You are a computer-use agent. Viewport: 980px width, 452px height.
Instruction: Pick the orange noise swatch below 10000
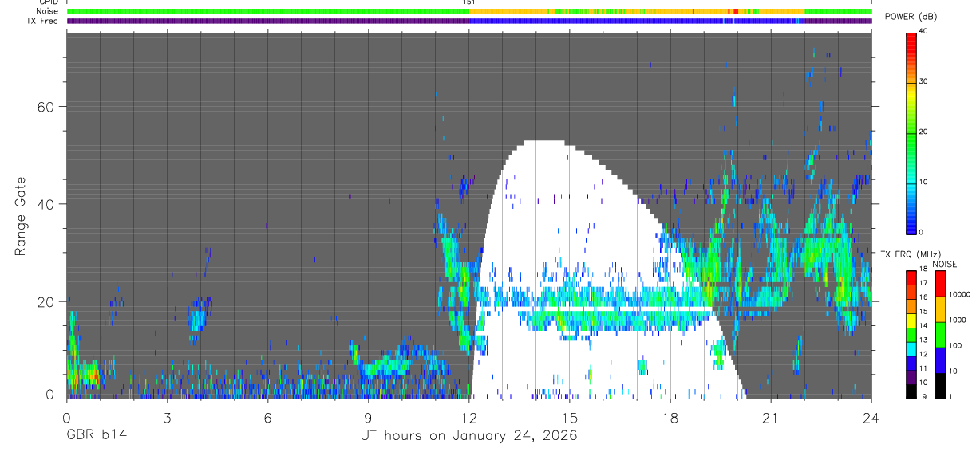click(x=940, y=309)
